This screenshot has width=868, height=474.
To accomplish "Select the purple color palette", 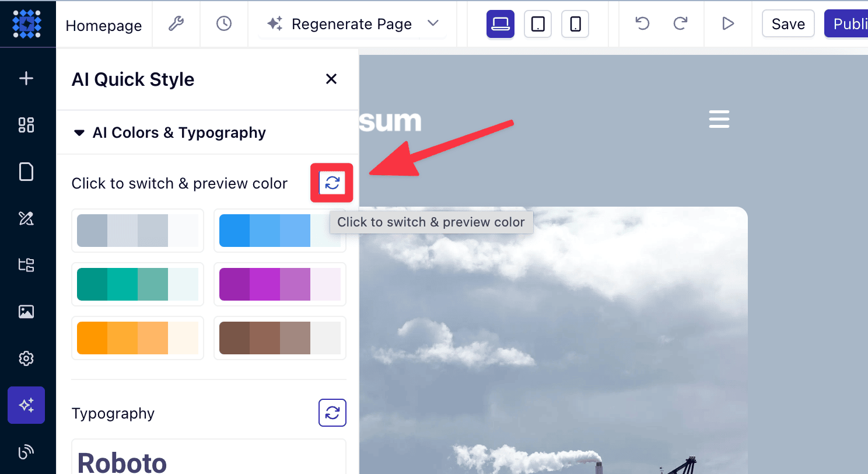I will click(x=280, y=284).
